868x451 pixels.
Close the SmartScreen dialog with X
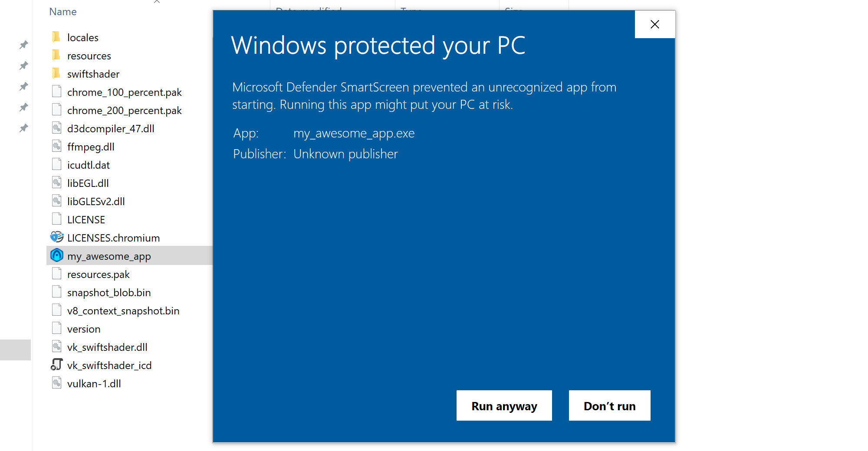click(655, 24)
